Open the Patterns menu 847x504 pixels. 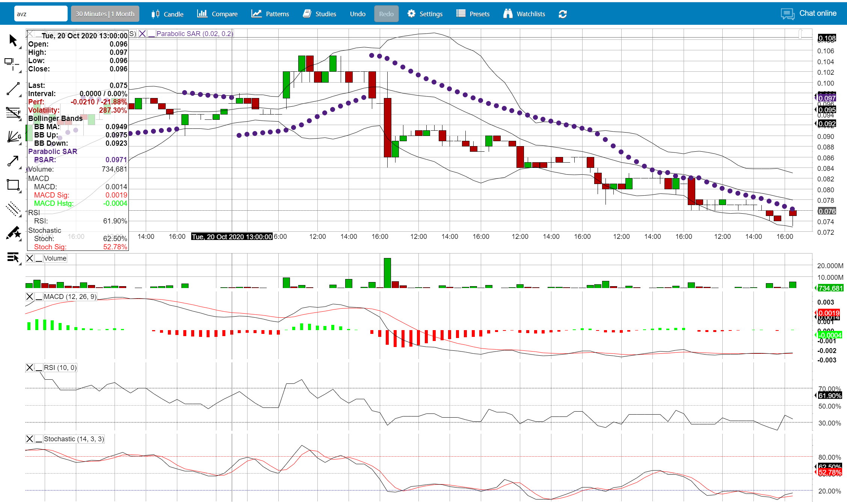270,14
